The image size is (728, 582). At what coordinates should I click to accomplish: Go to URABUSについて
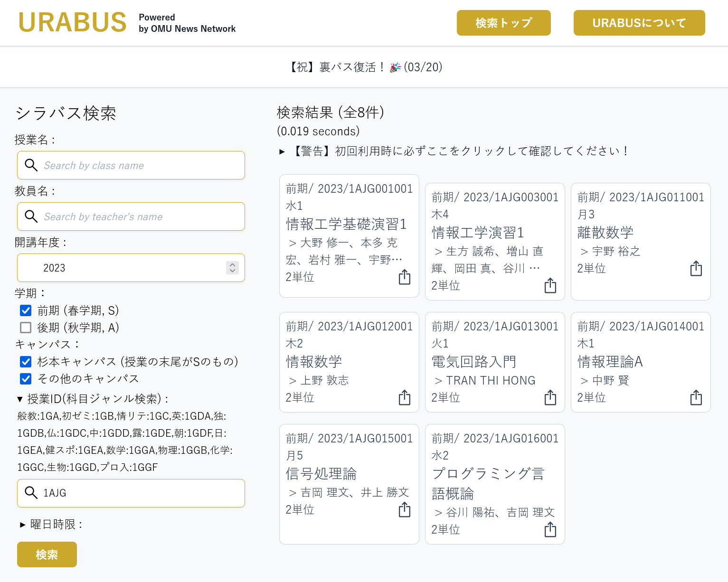click(639, 22)
